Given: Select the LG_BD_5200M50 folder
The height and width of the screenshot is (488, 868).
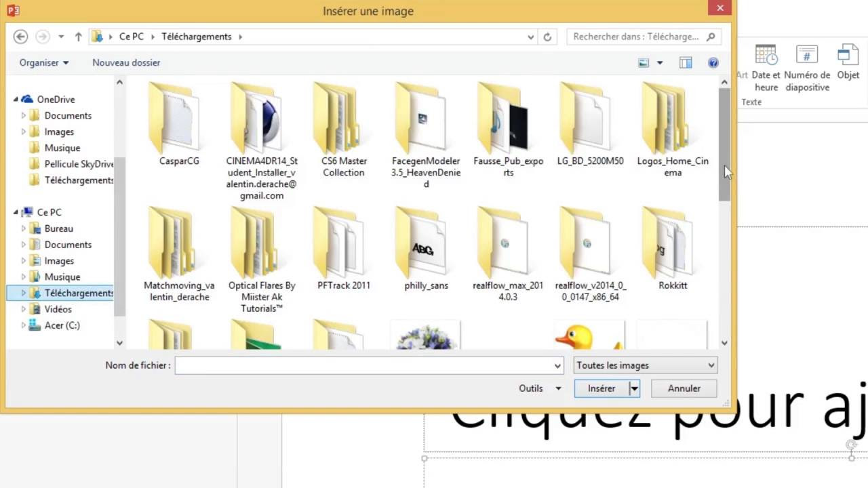Looking at the screenshot, I should pos(590,125).
